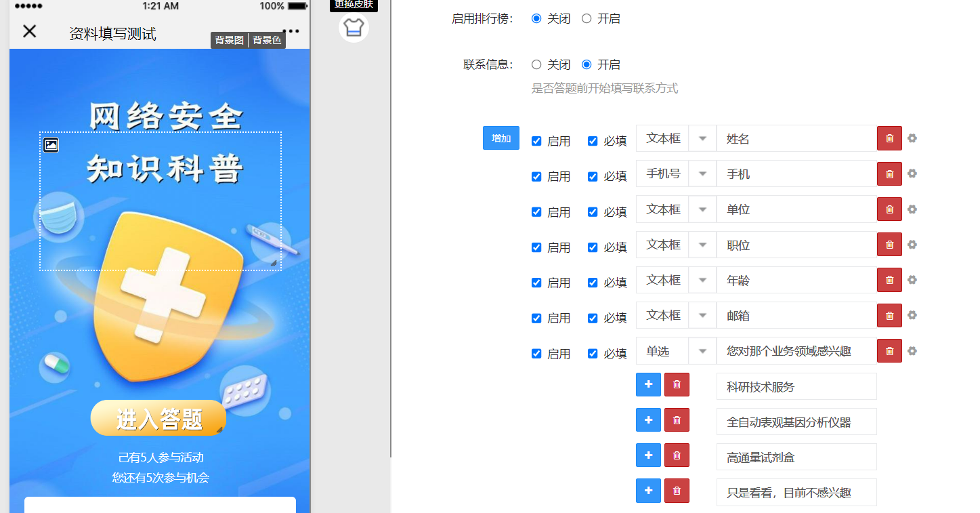The width and height of the screenshot is (980, 513).
Task: Open the gear settings for the 手机 field
Action: click(912, 174)
